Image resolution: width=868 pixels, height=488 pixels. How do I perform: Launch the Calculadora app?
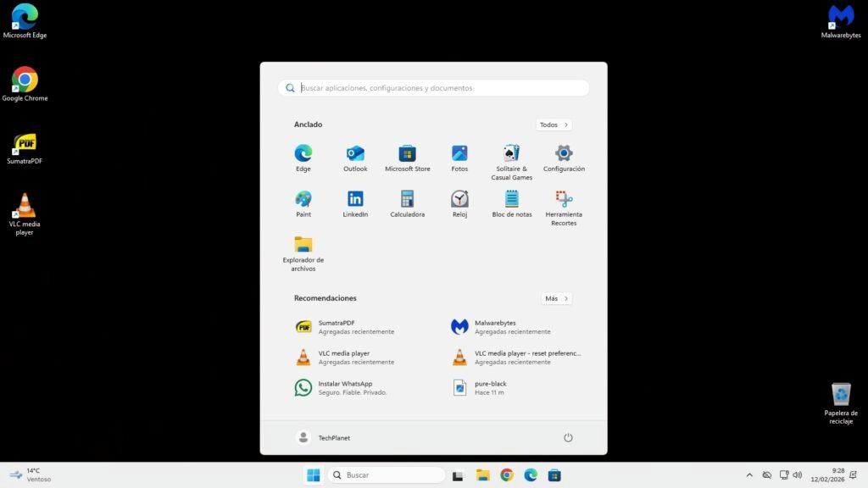pos(407,201)
